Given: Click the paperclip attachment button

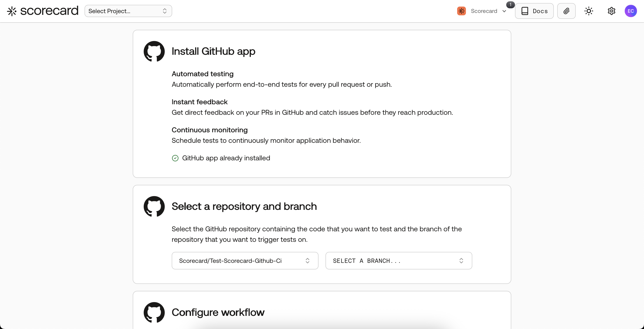Looking at the screenshot, I should pos(566,11).
